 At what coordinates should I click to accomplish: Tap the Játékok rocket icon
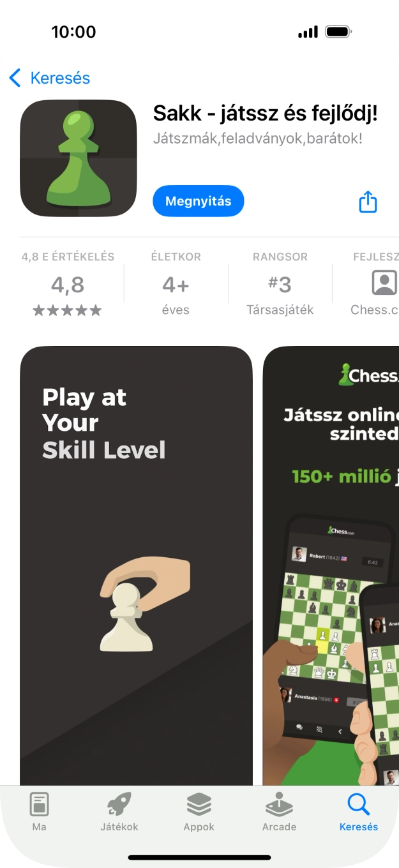pyautogui.click(x=119, y=804)
